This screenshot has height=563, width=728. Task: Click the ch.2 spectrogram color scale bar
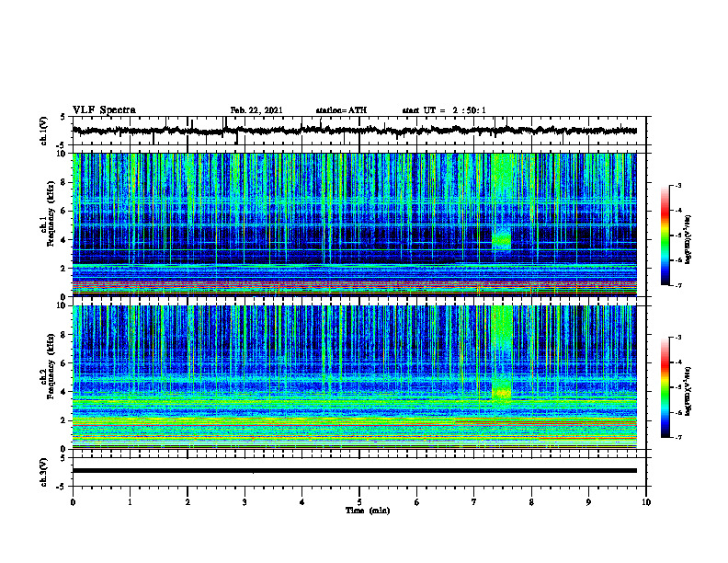[x=665, y=387]
